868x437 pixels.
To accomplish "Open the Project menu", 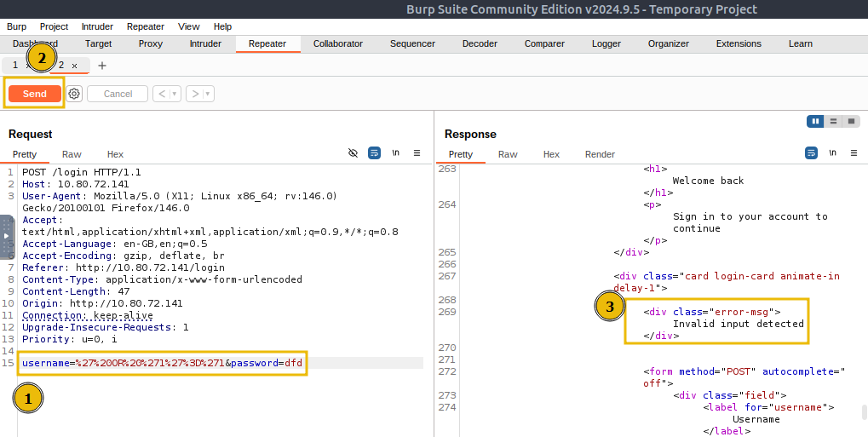I will (54, 26).
